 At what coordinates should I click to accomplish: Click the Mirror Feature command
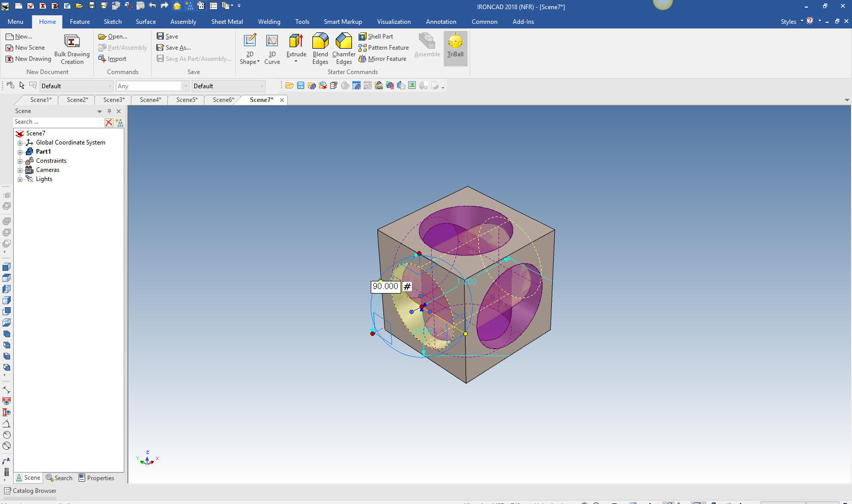[x=382, y=59]
